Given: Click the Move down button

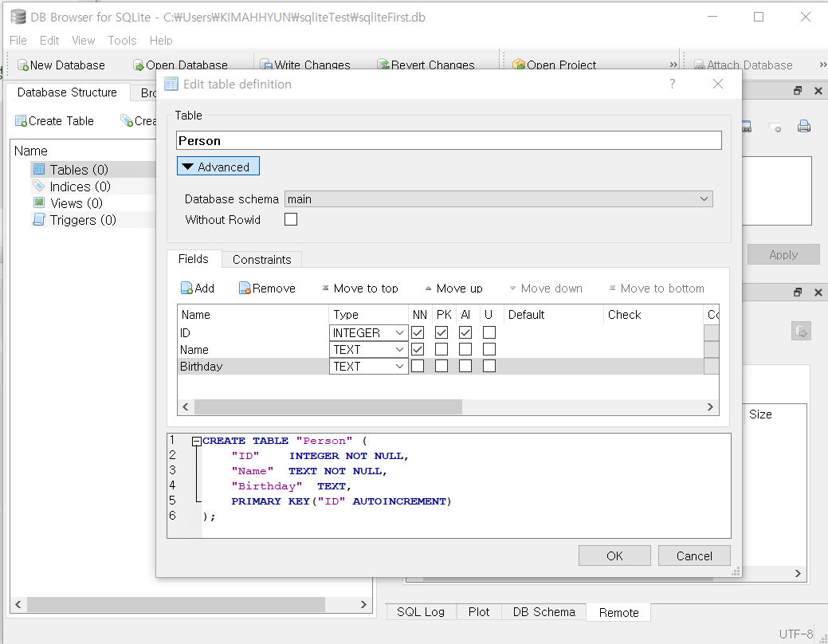Looking at the screenshot, I should click(546, 289).
